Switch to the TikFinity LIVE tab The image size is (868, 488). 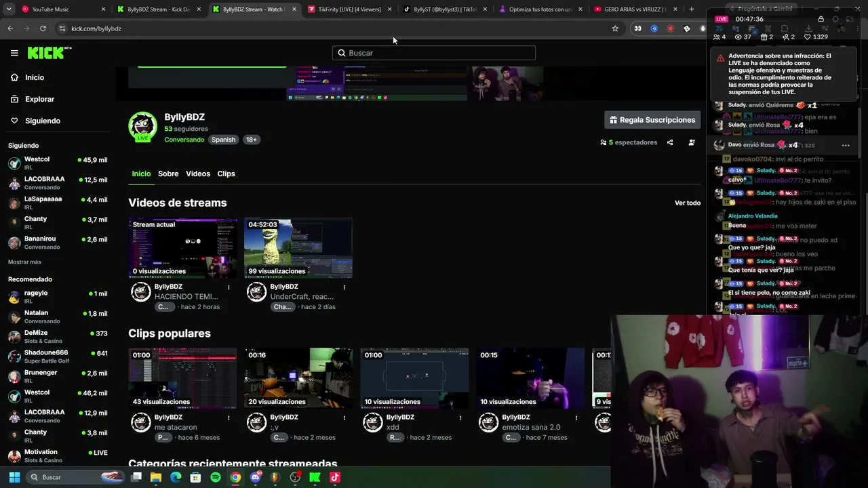coord(349,9)
